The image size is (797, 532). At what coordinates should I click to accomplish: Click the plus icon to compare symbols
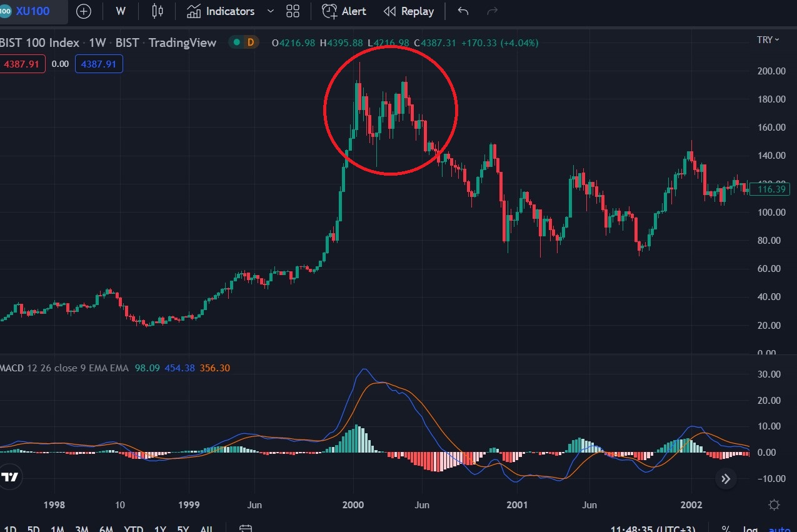pyautogui.click(x=83, y=11)
